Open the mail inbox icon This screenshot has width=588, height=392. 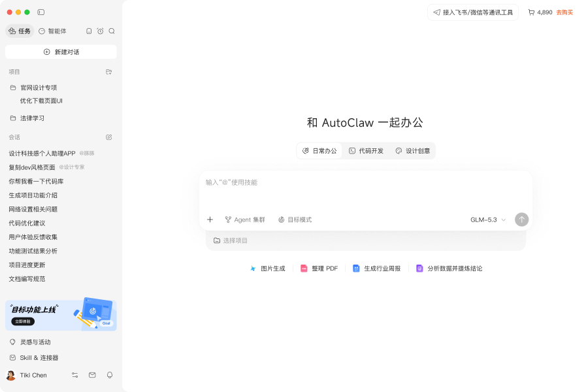click(92, 375)
